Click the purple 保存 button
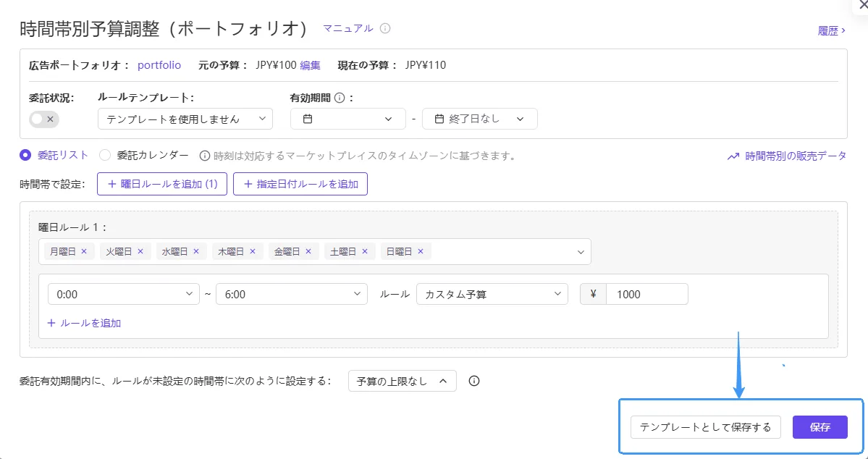The image size is (868, 459). pos(819,427)
